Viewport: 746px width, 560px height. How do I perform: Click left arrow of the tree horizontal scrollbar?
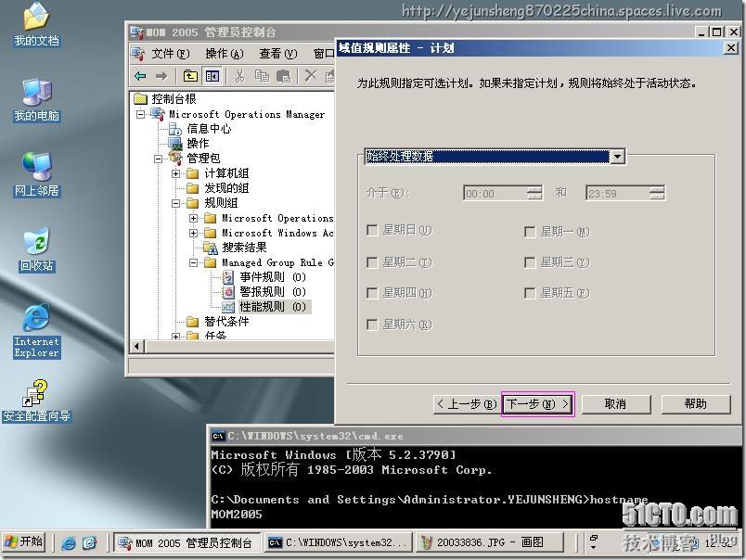137,346
